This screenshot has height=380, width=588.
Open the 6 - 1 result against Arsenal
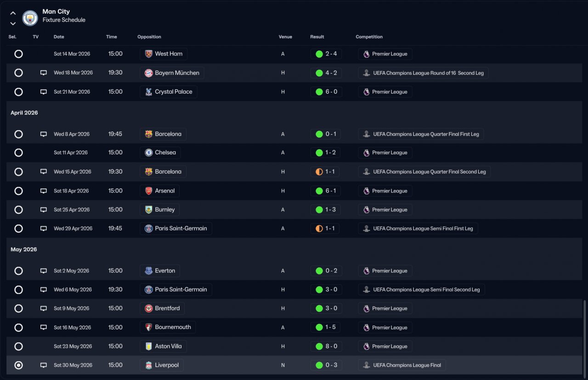[x=326, y=191]
